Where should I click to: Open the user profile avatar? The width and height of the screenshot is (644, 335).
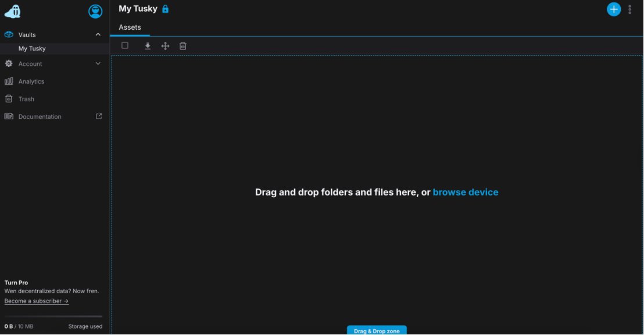(95, 11)
